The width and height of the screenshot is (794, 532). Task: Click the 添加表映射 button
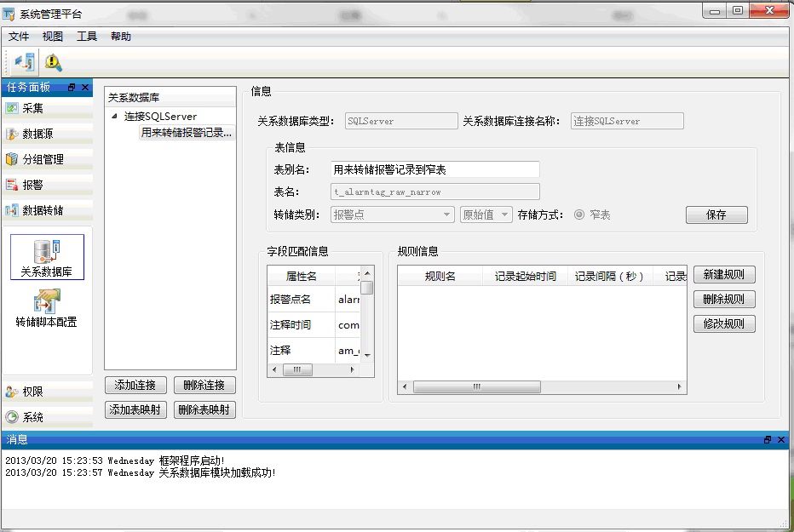click(x=135, y=409)
